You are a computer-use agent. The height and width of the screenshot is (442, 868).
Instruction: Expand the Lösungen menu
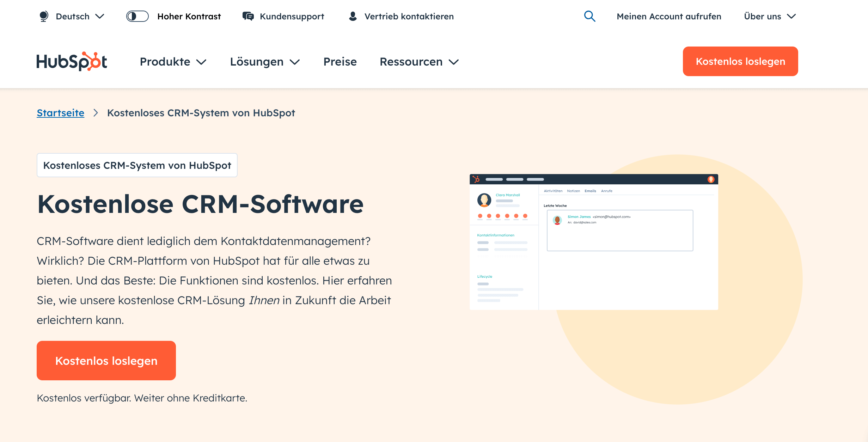pyautogui.click(x=265, y=62)
